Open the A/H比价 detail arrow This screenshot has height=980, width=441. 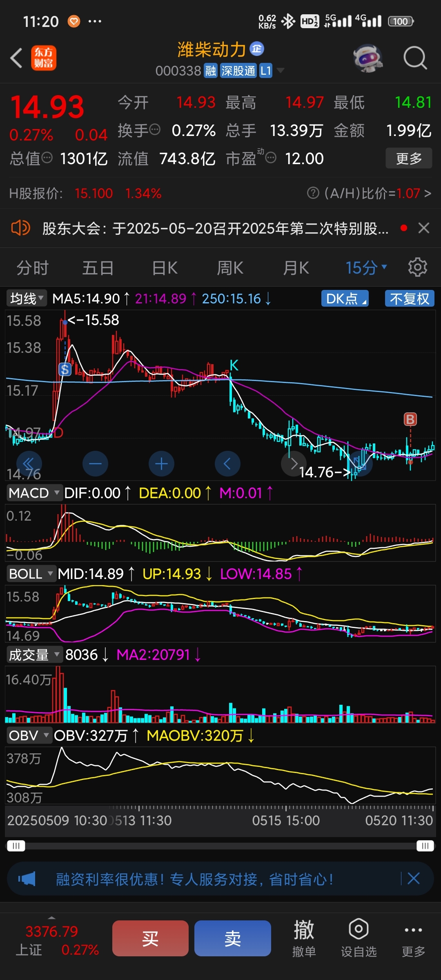pyautogui.click(x=428, y=193)
